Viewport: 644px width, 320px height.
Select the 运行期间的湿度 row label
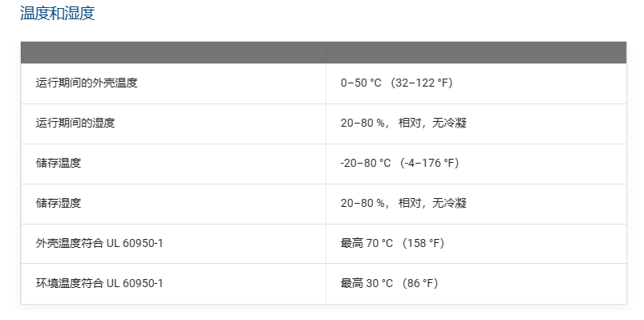(x=75, y=123)
